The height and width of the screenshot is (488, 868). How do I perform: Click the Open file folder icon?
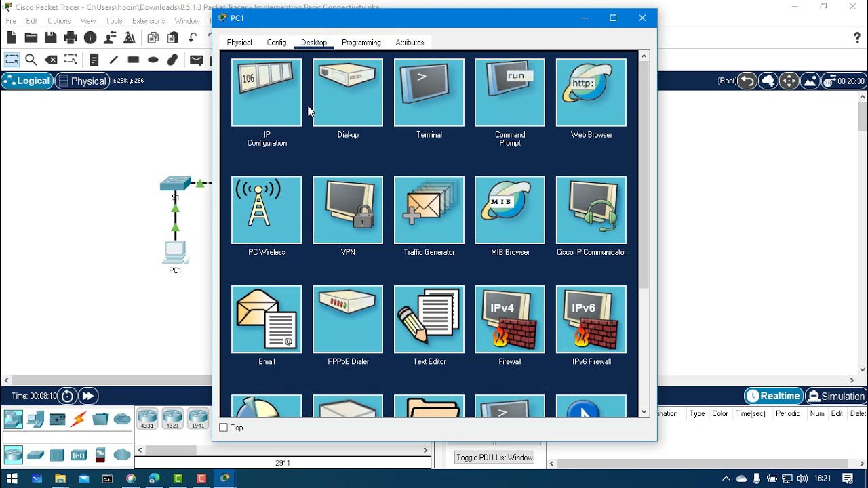pyautogui.click(x=31, y=38)
